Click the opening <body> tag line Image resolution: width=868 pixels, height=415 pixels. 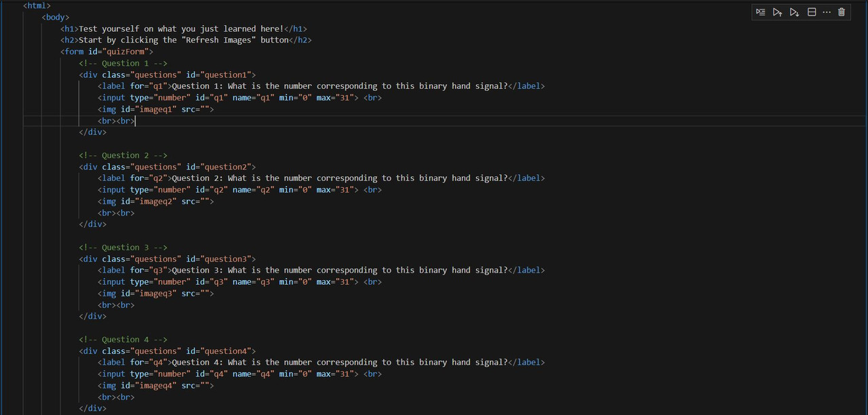click(55, 17)
